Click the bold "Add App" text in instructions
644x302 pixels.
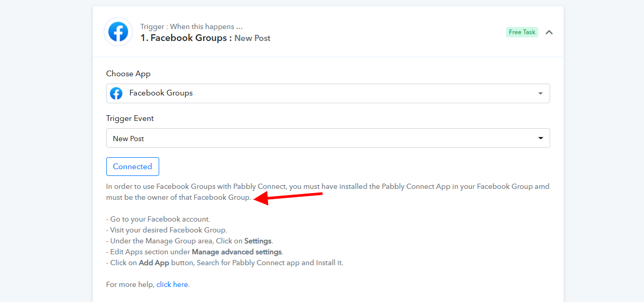point(155,263)
